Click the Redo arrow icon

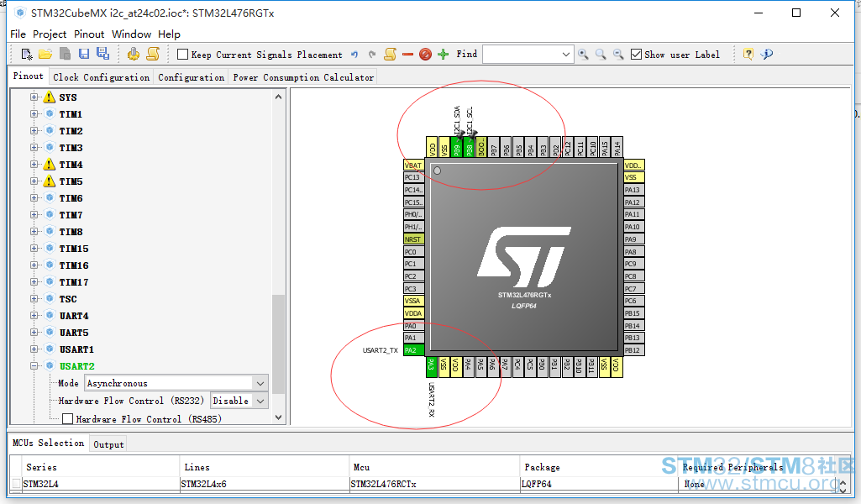372,55
